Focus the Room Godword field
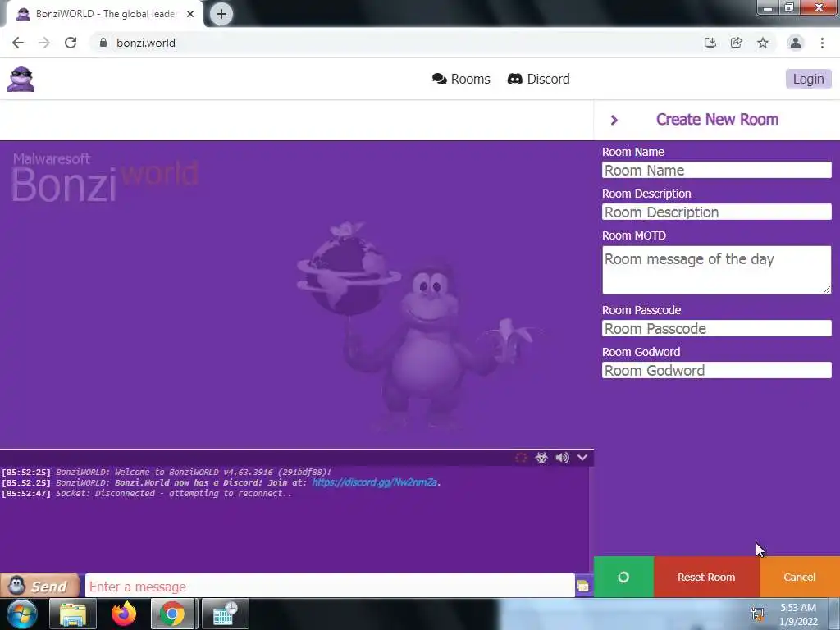 click(717, 370)
